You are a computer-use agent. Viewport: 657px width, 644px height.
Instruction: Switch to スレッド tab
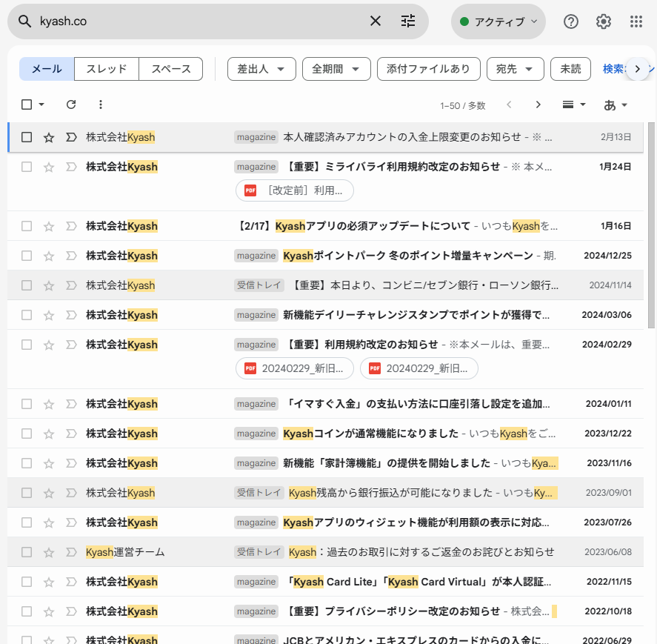(107, 69)
